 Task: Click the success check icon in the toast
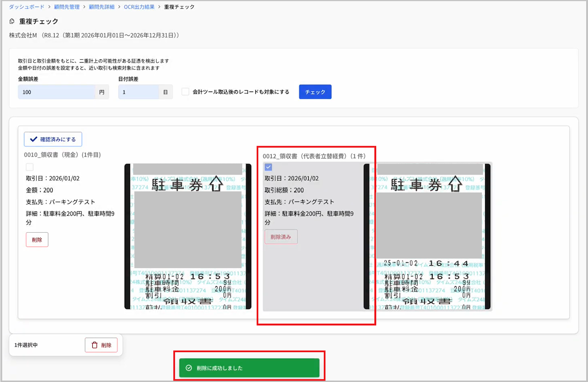click(x=188, y=368)
